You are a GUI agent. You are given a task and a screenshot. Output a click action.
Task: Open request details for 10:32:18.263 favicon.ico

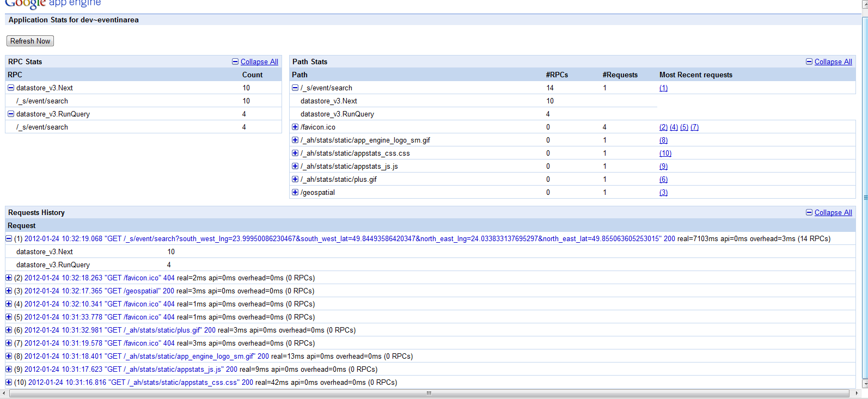100,278
